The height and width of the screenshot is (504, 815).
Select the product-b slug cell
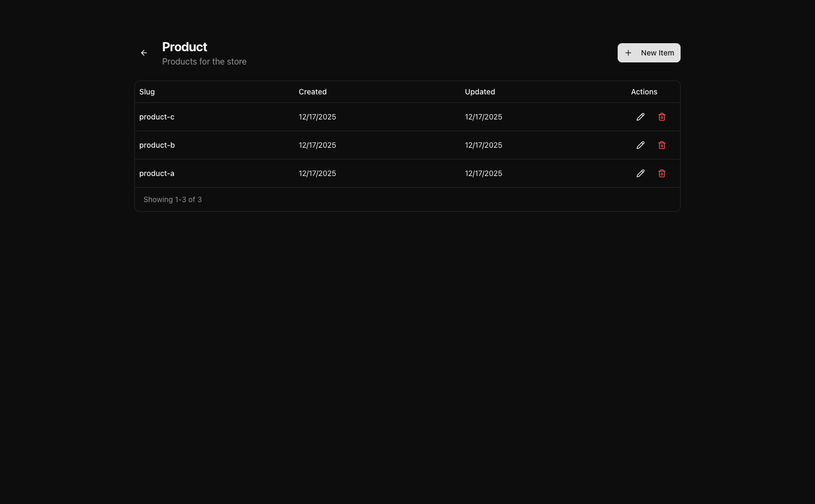[157, 145]
